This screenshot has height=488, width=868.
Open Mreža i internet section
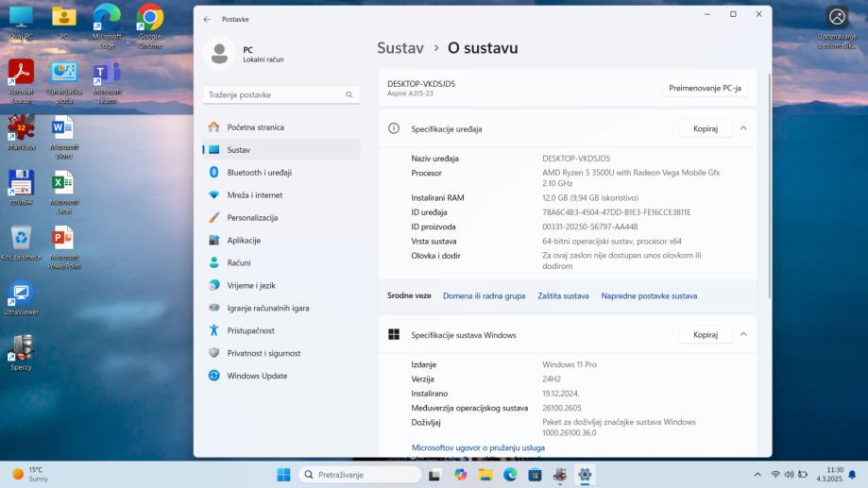point(254,195)
